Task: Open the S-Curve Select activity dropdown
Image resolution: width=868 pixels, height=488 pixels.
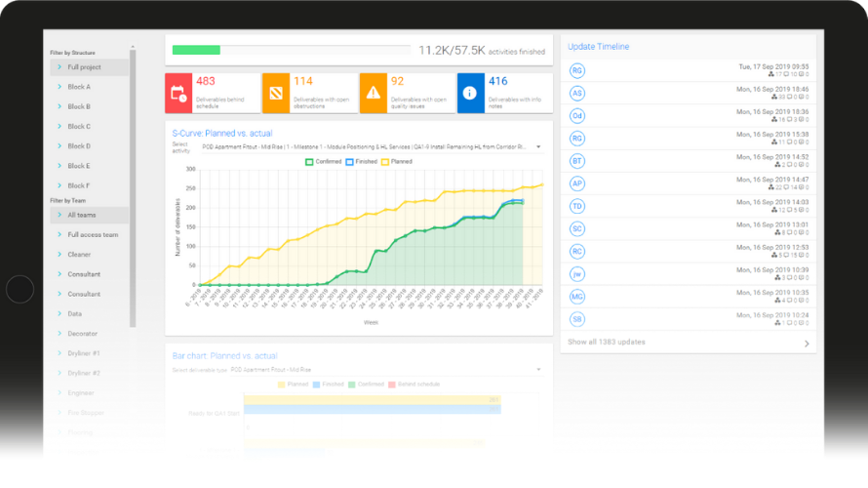Action: [x=371, y=146]
